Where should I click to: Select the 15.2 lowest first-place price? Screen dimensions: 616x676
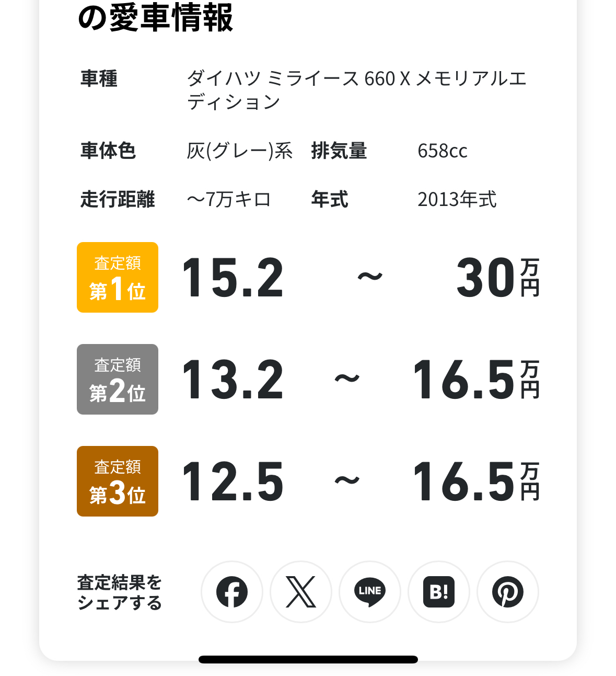[x=233, y=278]
